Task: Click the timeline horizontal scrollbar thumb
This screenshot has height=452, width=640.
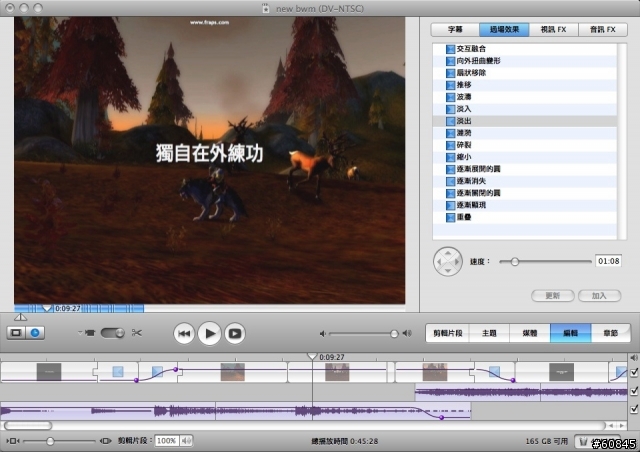Action: pyautogui.click(x=28, y=425)
